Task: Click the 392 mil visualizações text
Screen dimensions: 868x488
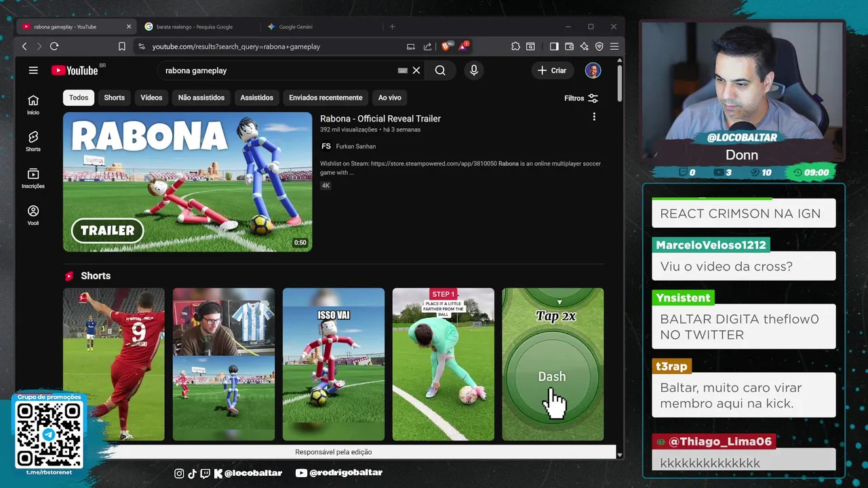Action: (349, 129)
